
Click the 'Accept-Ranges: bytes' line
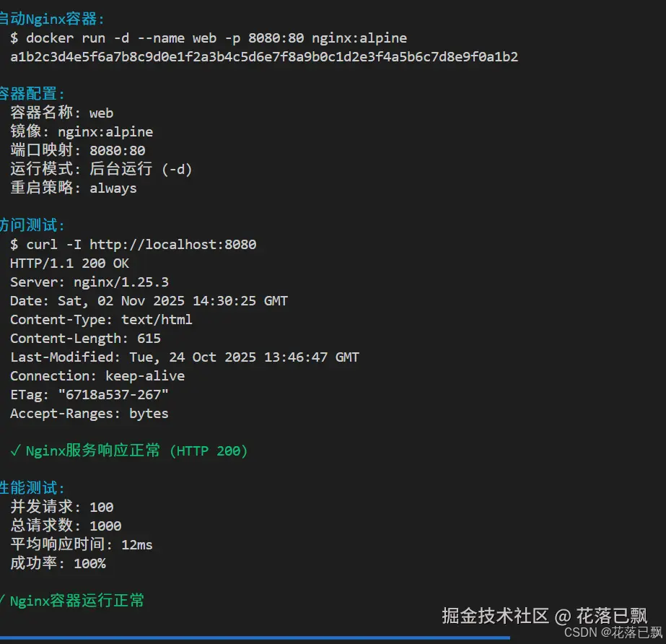89,414
